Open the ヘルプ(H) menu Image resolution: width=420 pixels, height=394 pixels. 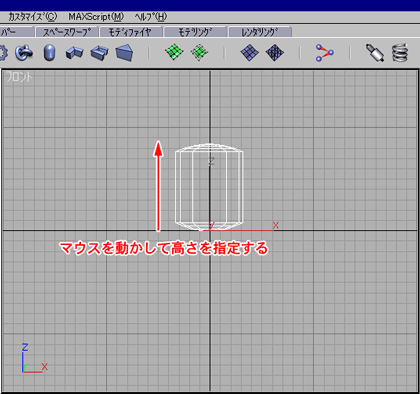151,16
